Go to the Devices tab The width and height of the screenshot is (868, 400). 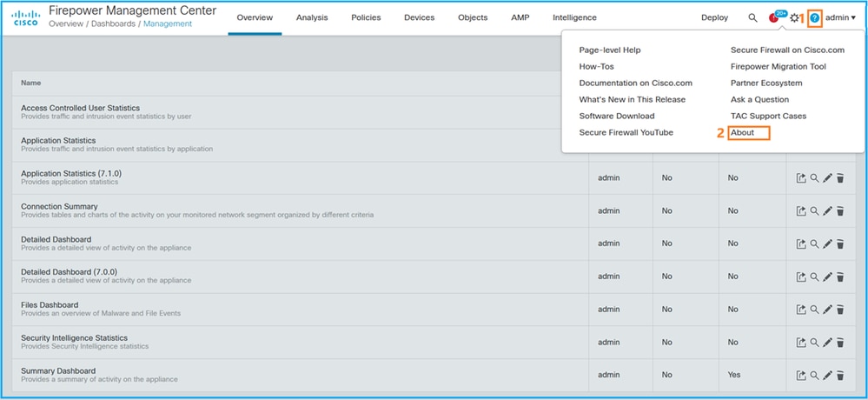pyautogui.click(x=419, y=17)
